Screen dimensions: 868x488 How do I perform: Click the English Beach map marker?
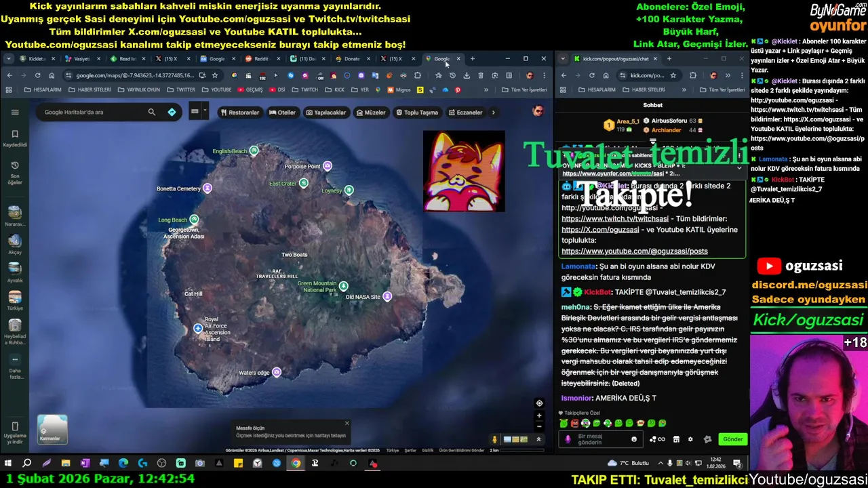pos(254,150)
